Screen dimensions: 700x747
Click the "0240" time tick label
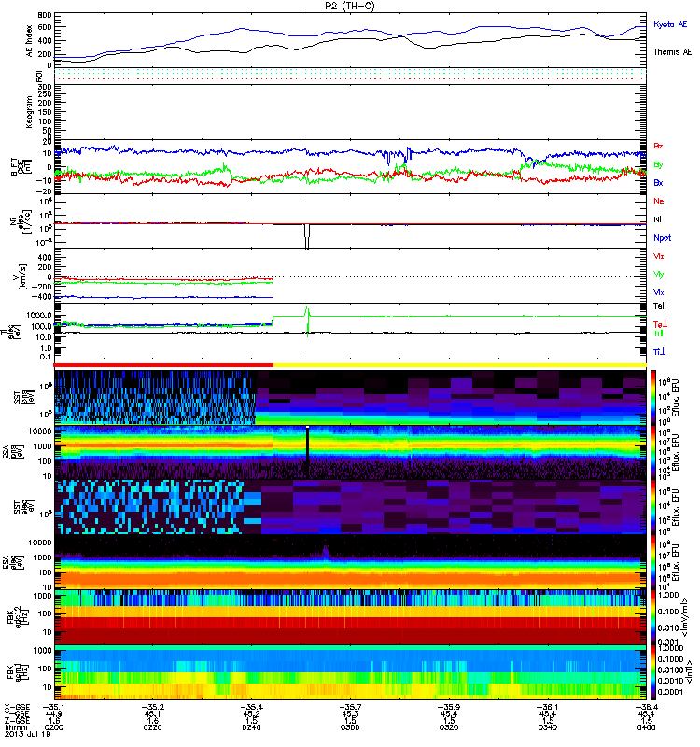(251, 727)
